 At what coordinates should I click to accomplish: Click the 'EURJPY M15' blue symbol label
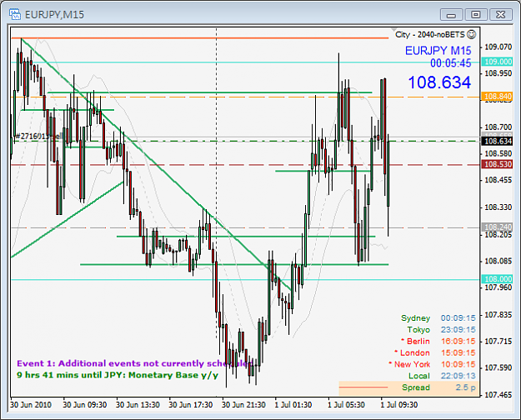point(438,51)
